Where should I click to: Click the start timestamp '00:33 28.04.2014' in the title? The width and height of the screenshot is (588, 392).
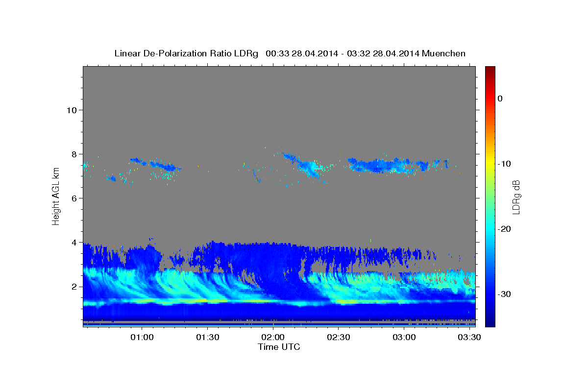pyautogui.click(x=302, y=53)
